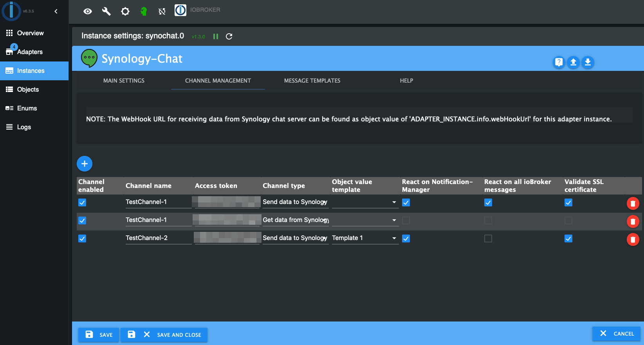Open Object value template dropdown in Get data row
This screenshot has width=644, height=345.
(365, 220)
